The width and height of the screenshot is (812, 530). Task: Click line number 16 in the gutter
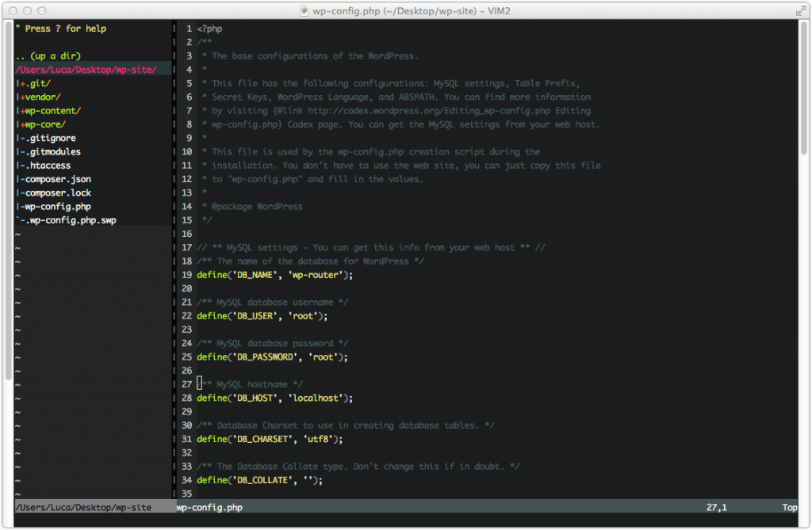coord(186,234)
